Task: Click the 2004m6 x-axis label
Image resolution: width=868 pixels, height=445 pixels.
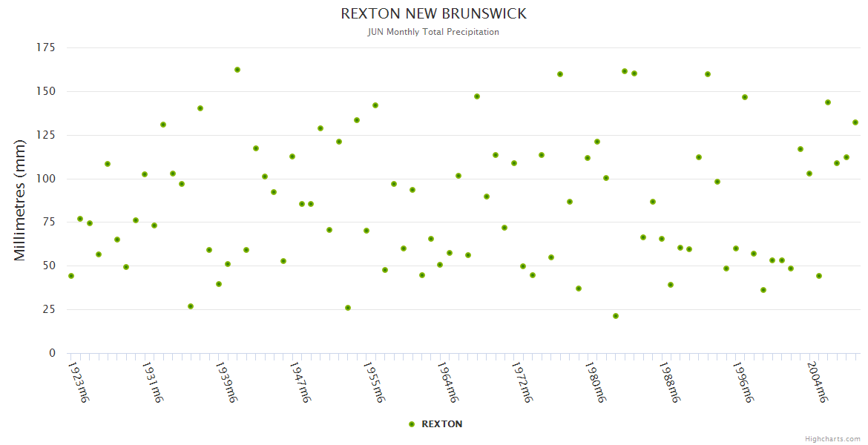Action: tap(817, 382)
